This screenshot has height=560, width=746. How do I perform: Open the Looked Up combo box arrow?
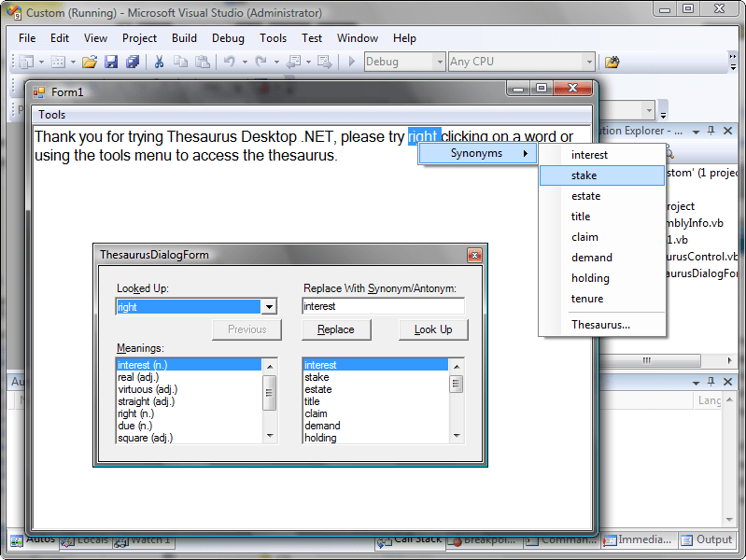(269, 307)
